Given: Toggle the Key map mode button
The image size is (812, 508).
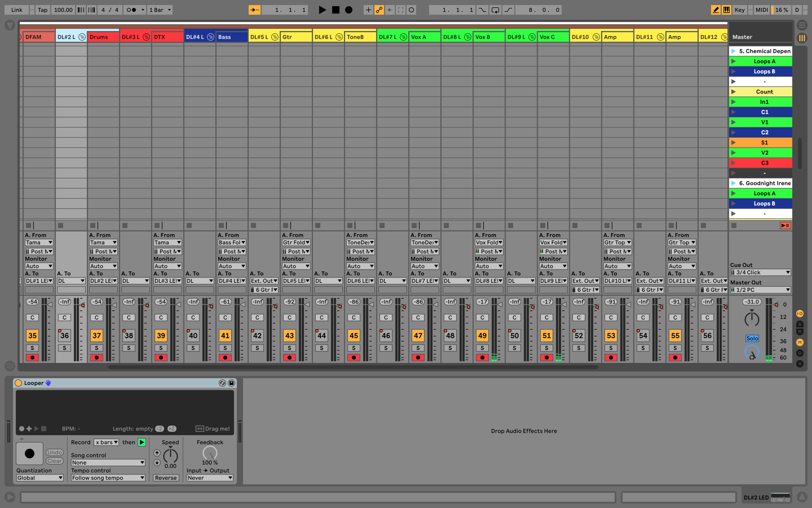Looking at the screenshot, I should (740, 10).
